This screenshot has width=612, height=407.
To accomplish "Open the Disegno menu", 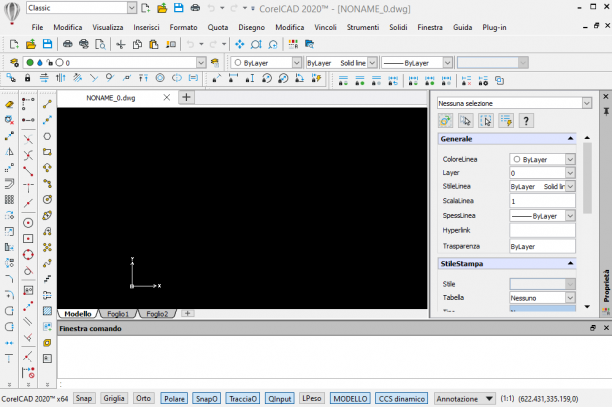I will click(x=251, y=27).
